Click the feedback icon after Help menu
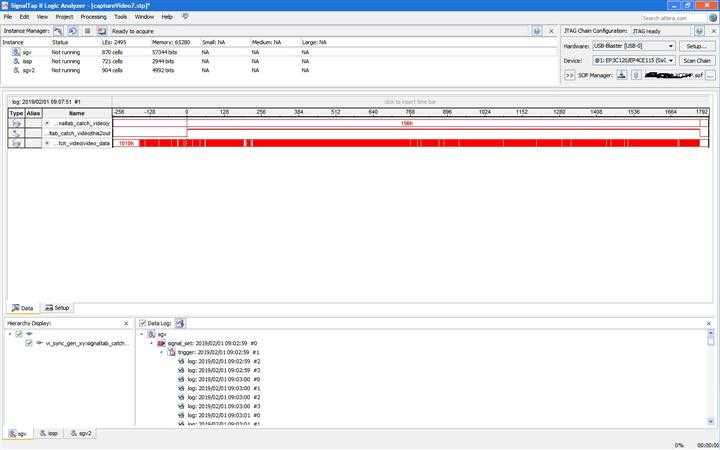The width and height of the screenshot is (720, 450). coord(186,17)
